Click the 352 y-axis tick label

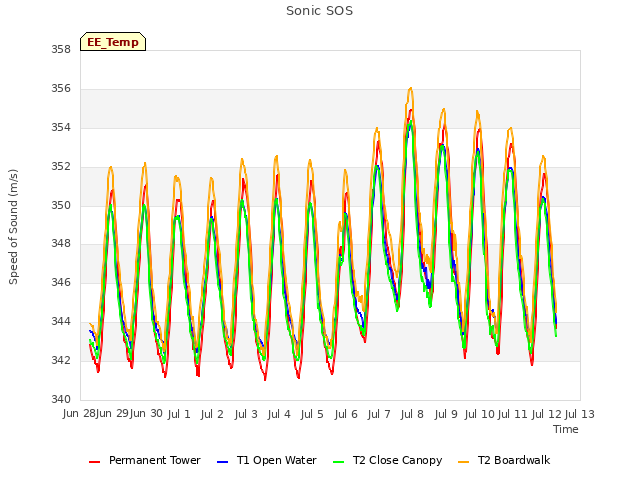pyautogui.click(x=61, y=167)
